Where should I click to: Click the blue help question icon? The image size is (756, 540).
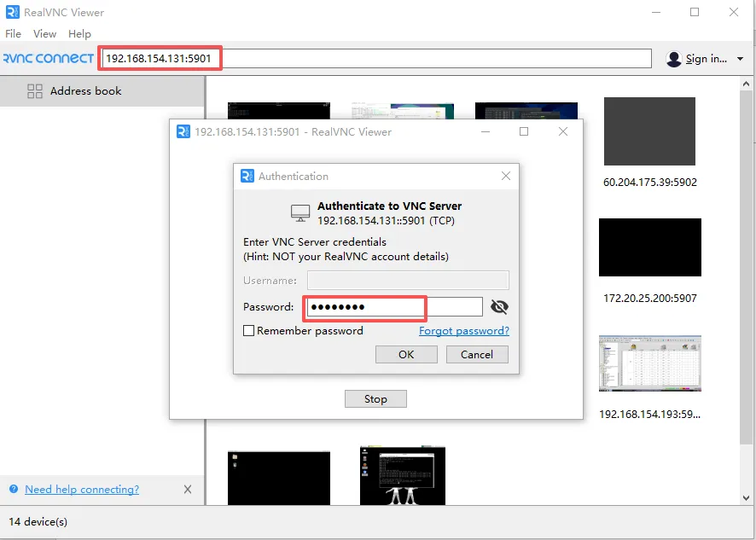[14, 489]
